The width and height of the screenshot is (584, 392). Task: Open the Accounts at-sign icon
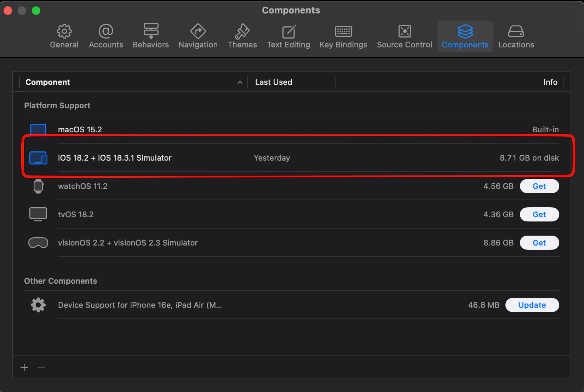click(106, 31)
